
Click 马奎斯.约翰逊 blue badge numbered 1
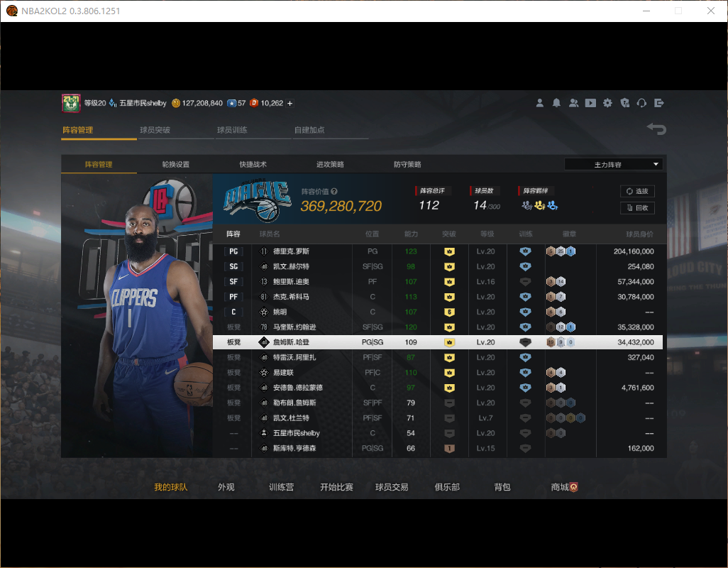[571, 327]
